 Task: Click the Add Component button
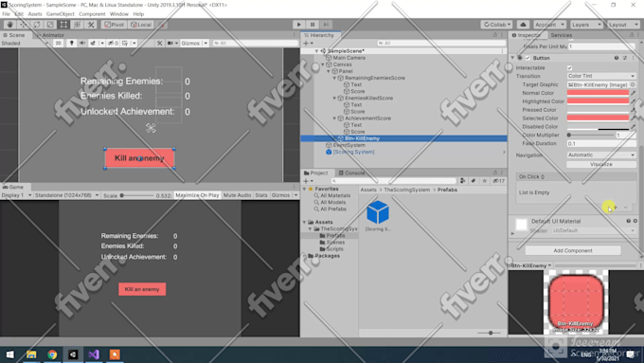tap(573, 250)
